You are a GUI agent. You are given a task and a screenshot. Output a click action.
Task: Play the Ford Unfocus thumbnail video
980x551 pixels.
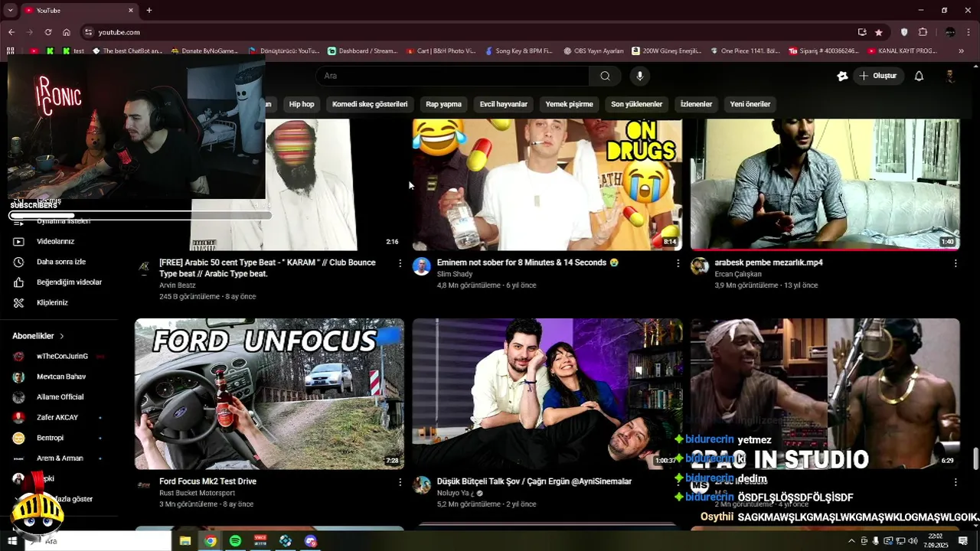pyautogui.click(x=269, y=393)
